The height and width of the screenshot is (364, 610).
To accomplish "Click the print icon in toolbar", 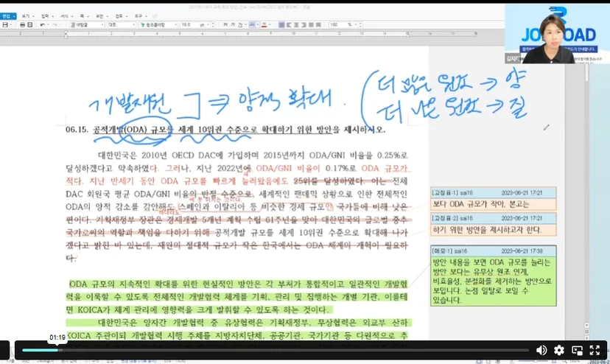I will [x=22, y=24].
